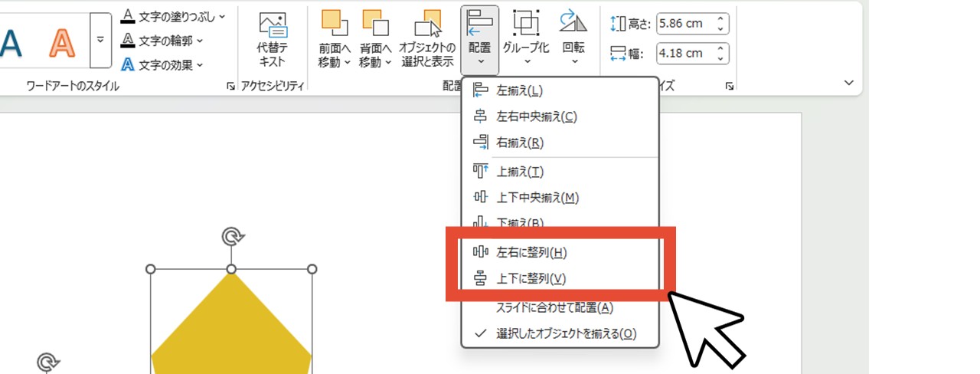Screen dimensions: 980x374
Task: Open the 文字の輪郭 dropdown arrow
Action: pos(200,41)
